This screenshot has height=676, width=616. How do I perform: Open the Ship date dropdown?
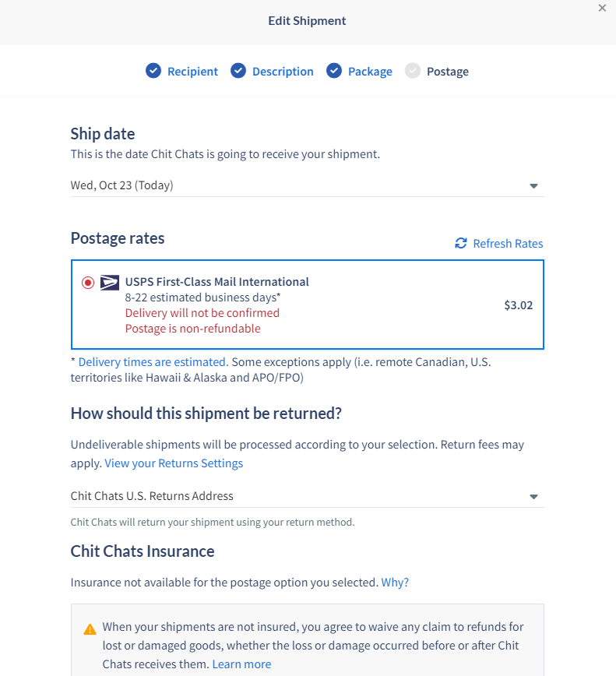(307, 185)
